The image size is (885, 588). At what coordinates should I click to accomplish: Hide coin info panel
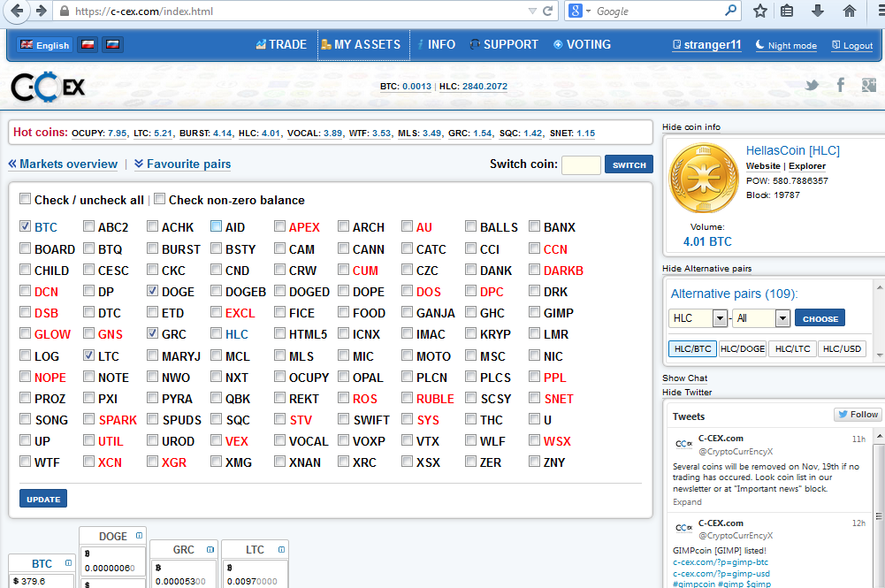(x=691, y=127)
